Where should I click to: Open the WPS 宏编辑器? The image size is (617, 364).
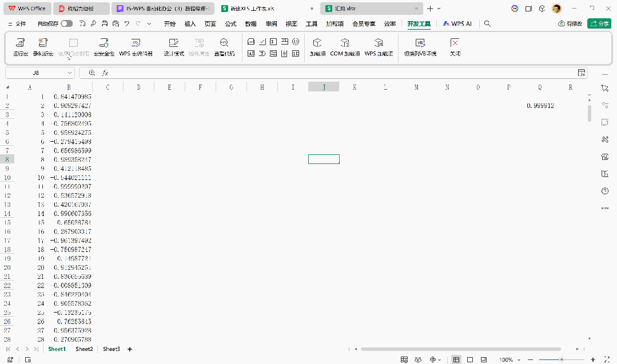[x=136, y=46]
